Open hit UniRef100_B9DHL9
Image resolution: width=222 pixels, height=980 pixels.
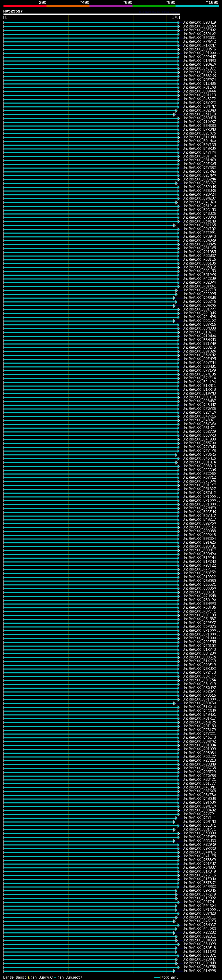click(x=199, y=23)
